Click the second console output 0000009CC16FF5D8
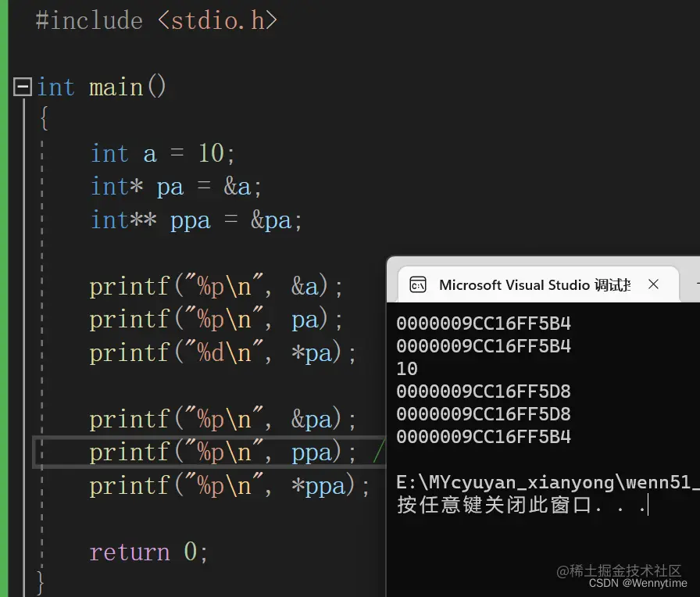700x597 pixels. click(484, 414)
